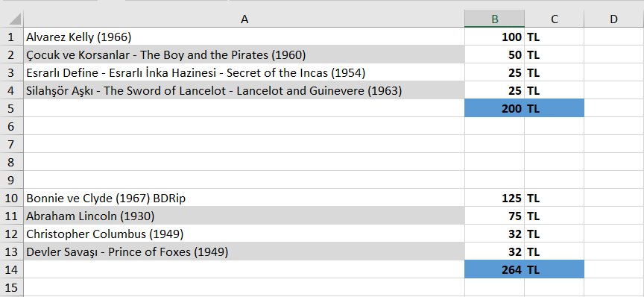644x297 pixels.
Task: Click the TL cell in row 4
Action: click(x=554, y=90)
